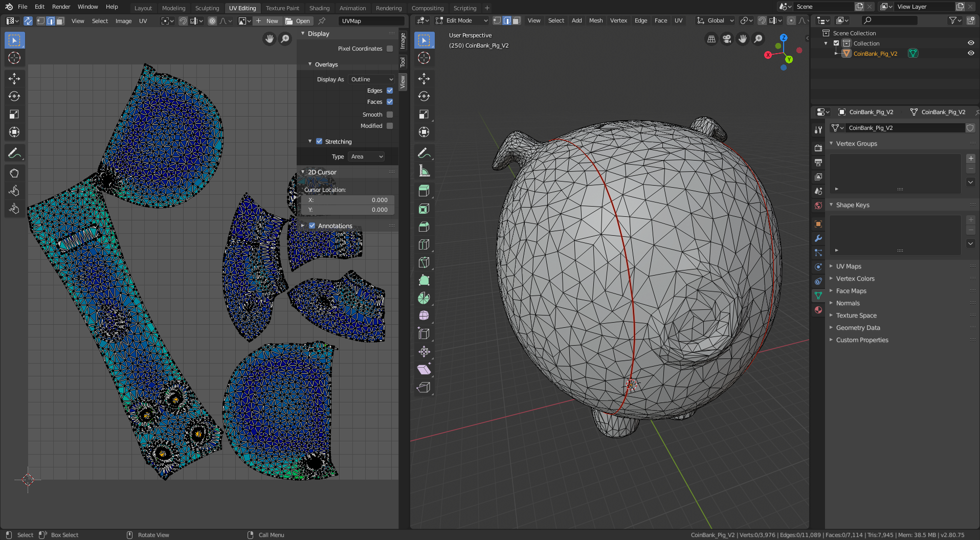Open the Modifiers wrench properties tab

pyautogui.click(x=818, y=238)
